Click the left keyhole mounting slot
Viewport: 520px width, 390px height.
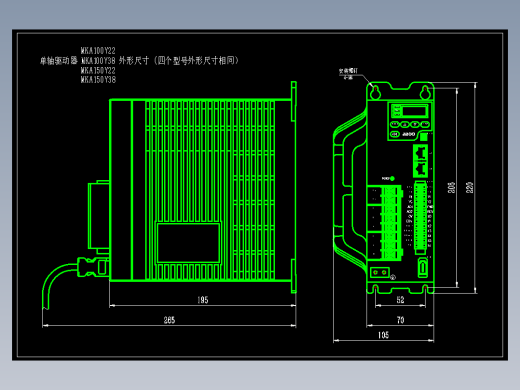click(376, 92)
